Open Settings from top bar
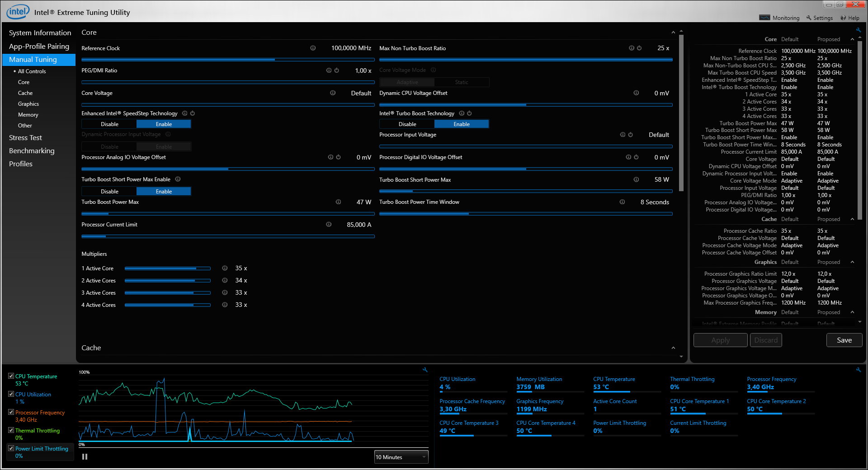This screenshot has height=470, width=868. pyautogui.click(x=819, y=18)
